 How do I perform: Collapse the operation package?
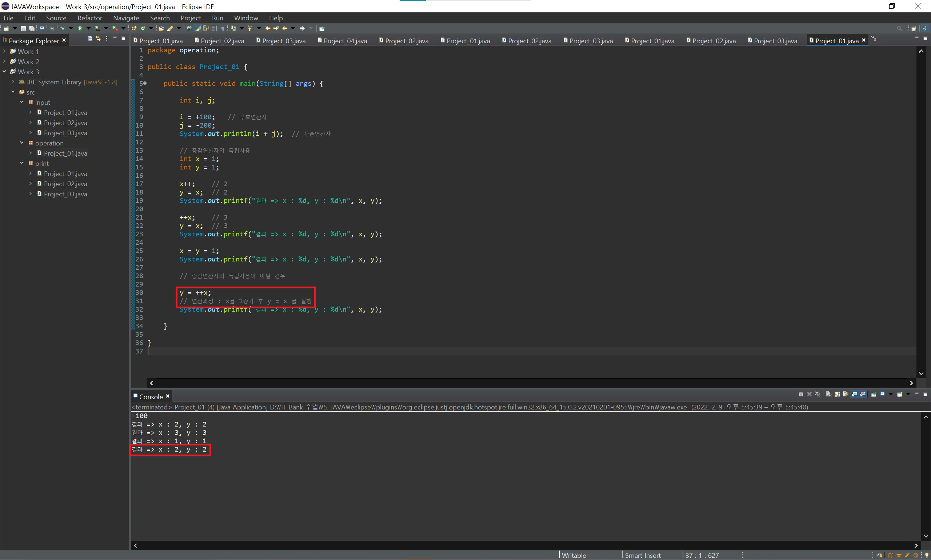21,143
